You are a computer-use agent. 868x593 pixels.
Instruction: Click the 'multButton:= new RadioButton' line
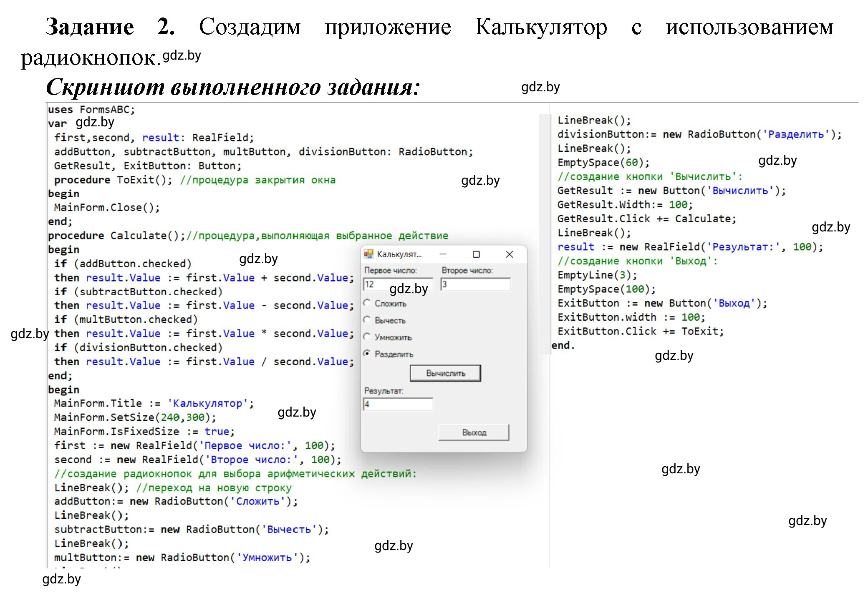[182, 558]
